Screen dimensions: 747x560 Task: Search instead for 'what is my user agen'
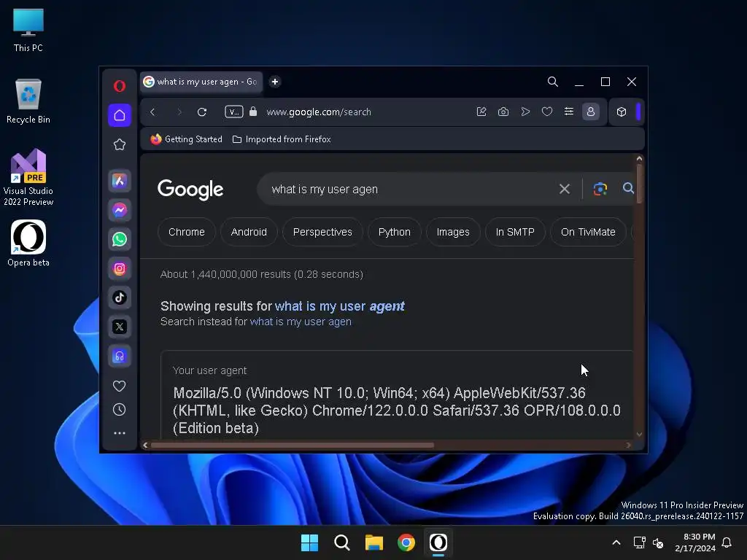point(301,322)
